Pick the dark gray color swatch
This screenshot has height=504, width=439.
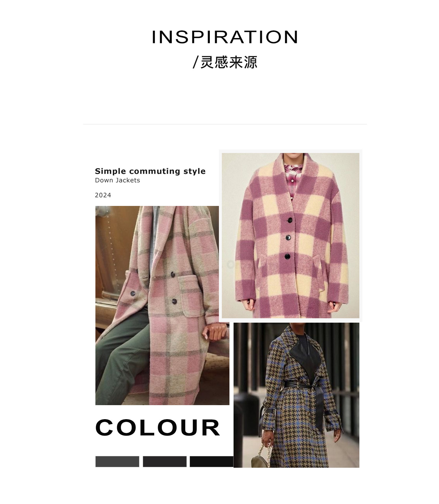[x=117, y=461]
